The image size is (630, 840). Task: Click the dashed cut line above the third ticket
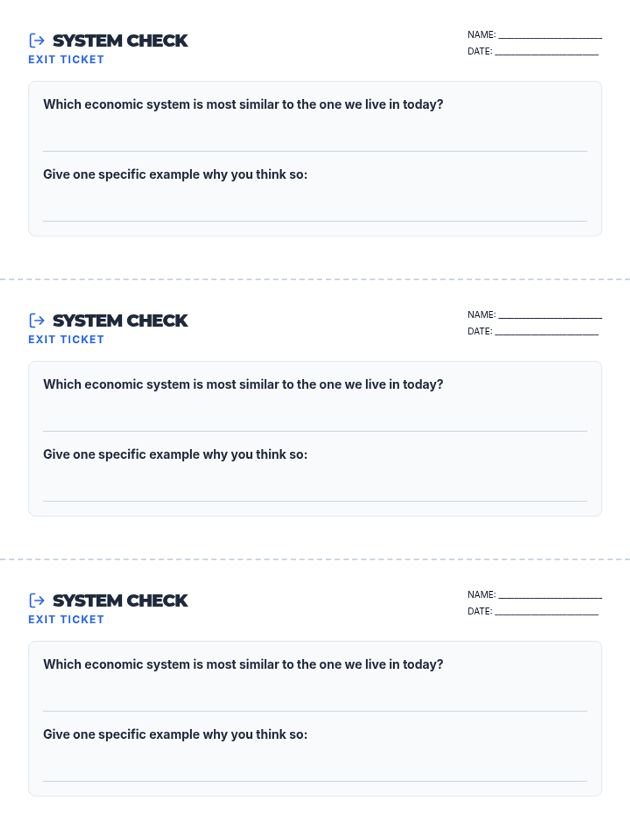coord(315,559)
